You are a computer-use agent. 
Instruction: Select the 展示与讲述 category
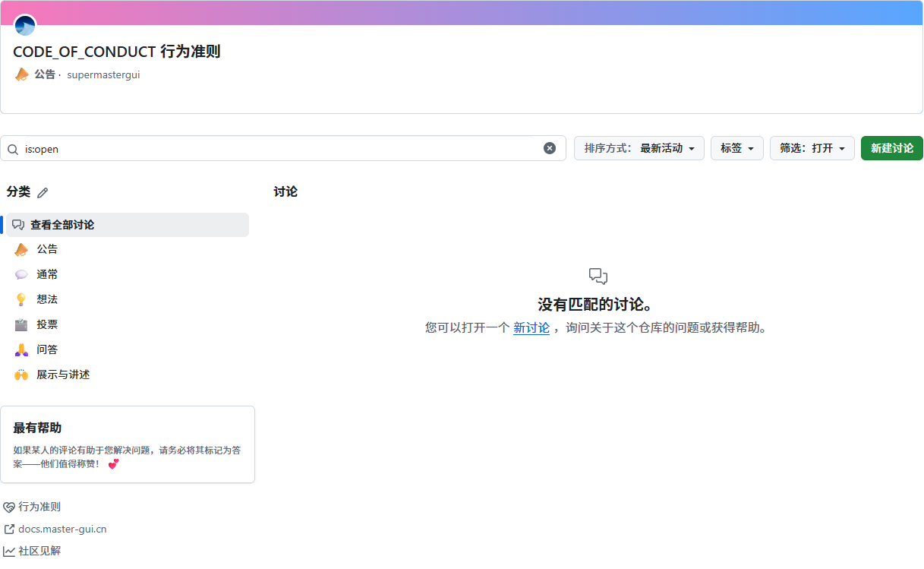[128, 375]
